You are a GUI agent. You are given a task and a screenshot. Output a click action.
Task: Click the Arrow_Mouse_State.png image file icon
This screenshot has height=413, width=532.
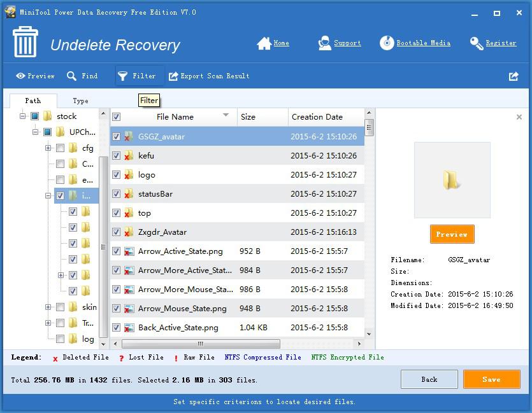point(129,309)
